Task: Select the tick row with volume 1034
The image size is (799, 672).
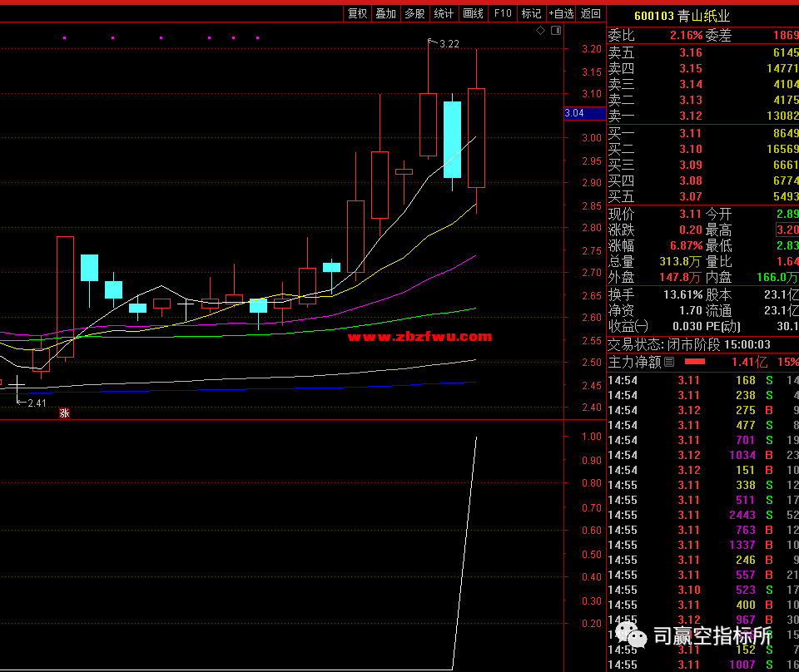Action: click(702, 455)
